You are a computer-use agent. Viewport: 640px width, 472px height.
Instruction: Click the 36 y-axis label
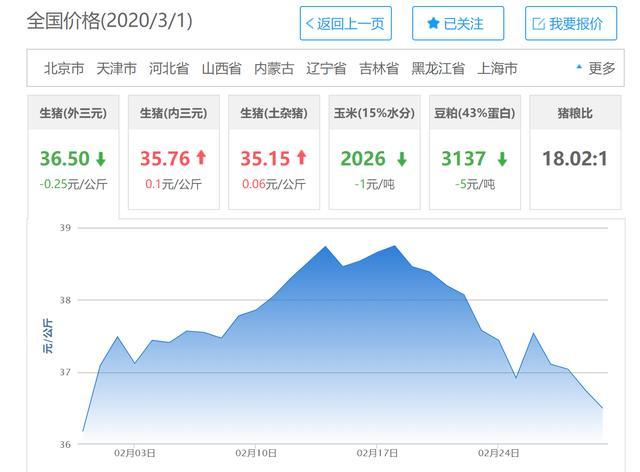(65, 444)
